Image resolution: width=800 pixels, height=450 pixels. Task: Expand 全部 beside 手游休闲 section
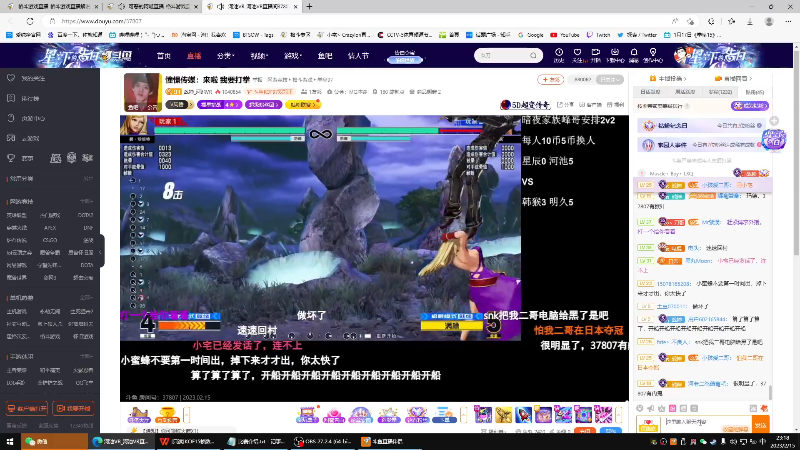tap(86, 357)
